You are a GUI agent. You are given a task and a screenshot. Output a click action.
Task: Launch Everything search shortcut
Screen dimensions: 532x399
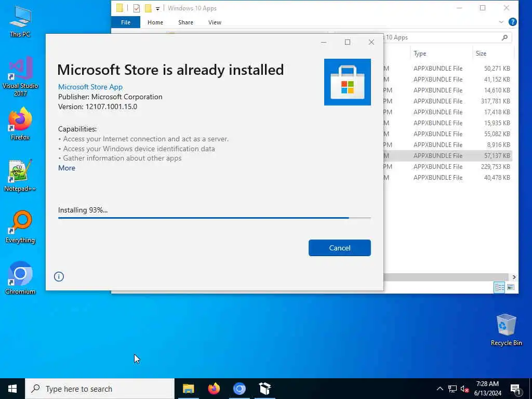(20, 227)
